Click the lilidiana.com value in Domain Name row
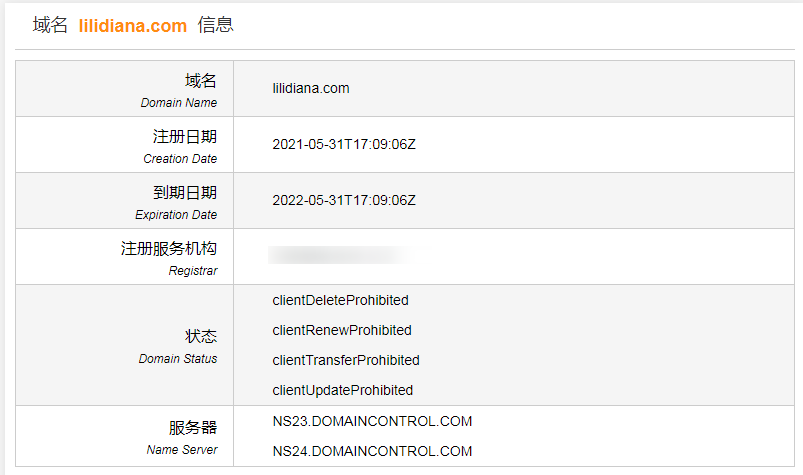Image resolution: width=803 pixels, height=475 pixels. (x=311, y=88)
